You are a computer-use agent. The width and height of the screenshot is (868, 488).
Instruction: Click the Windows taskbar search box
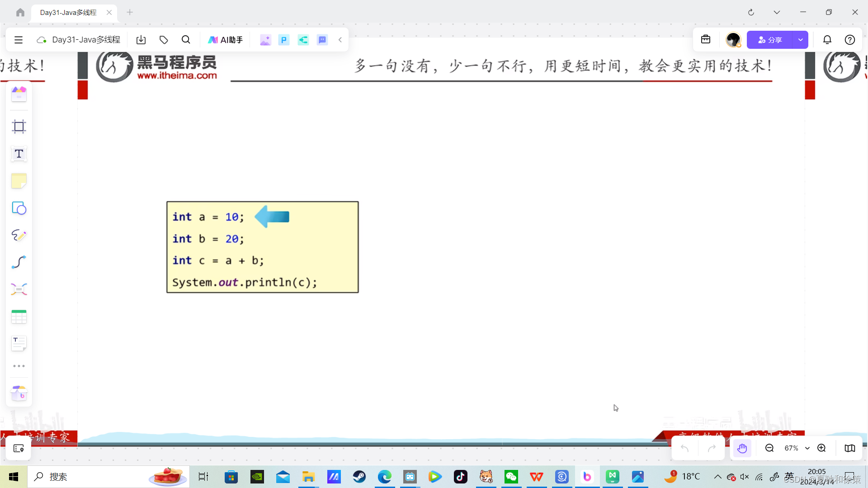point(90,477)
